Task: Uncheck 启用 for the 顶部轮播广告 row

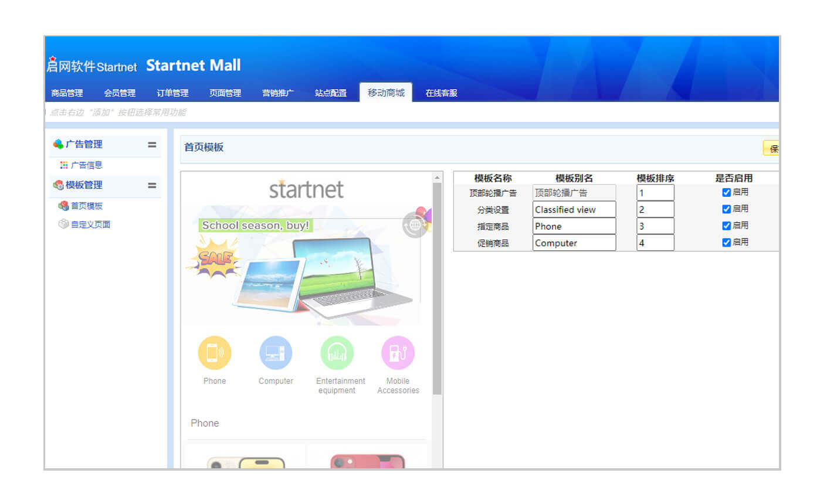Action: pyautogui.click(x=726, y=192)
